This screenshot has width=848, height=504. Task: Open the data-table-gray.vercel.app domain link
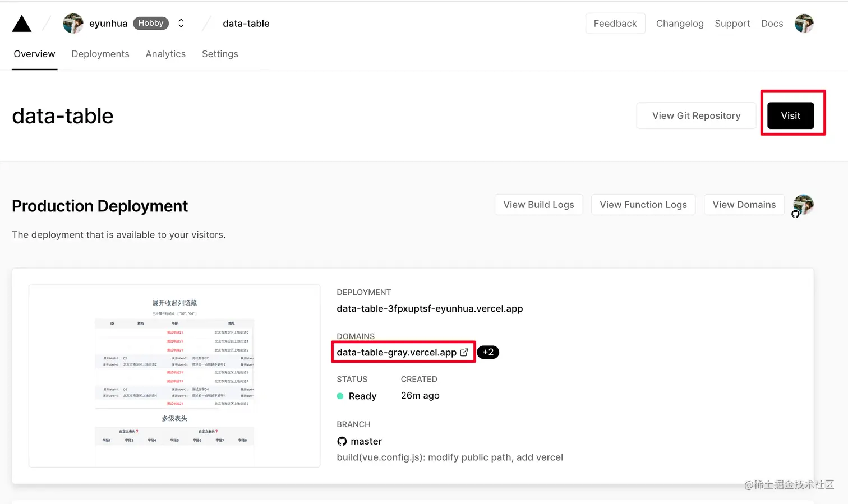397,352
